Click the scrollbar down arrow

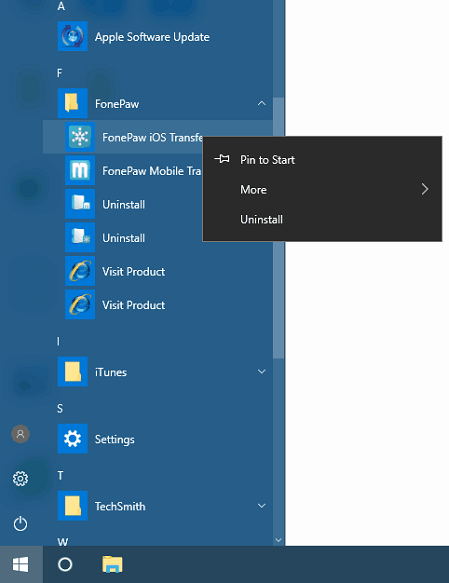(x=278, y=540)
